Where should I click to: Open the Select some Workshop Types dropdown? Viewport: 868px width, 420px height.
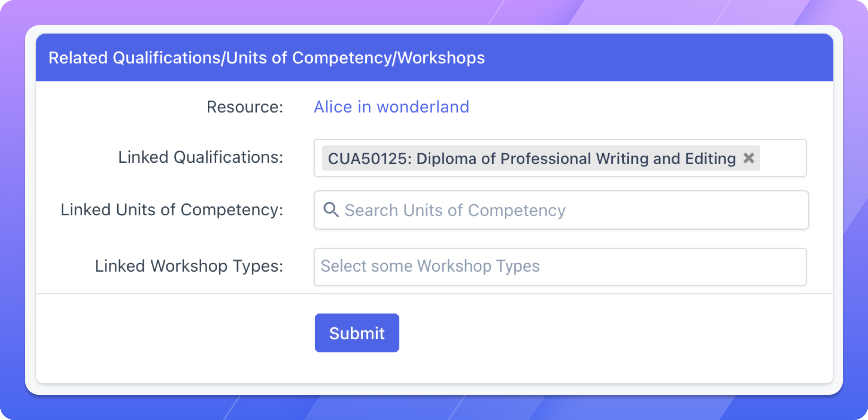click(x=560, y=267)
